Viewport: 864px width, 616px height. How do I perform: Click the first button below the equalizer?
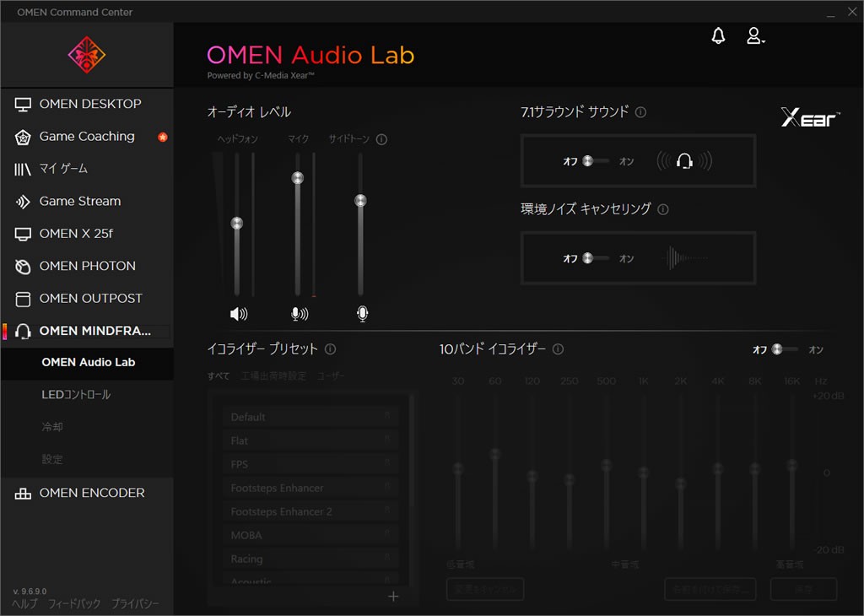pos(485,589)
